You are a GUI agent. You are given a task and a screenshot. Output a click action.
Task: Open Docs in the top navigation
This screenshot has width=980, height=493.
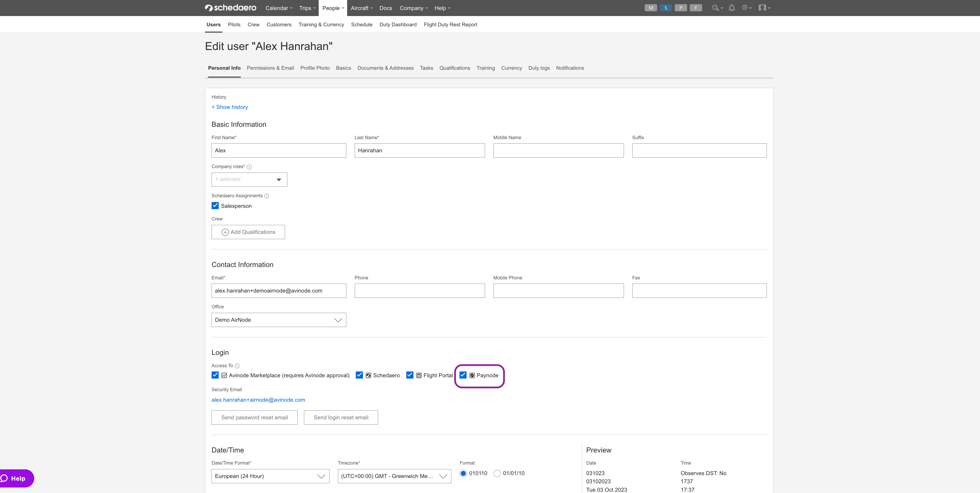tap(386, 8)
